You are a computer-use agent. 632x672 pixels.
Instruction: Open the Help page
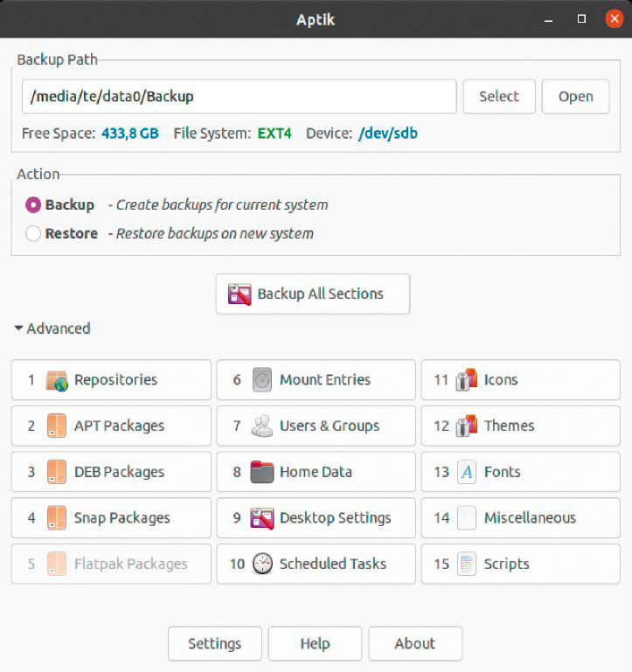316,644
